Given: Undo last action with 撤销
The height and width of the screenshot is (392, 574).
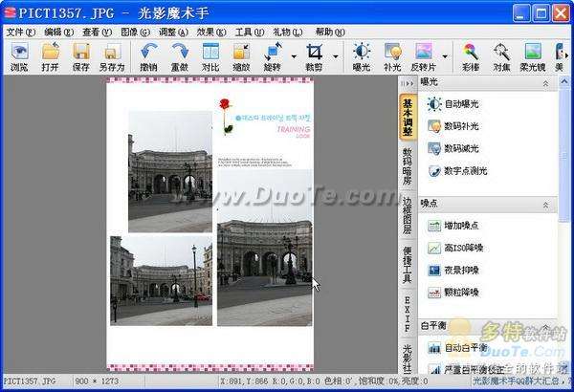Looking at the screenshot, I should pos(148,56).
